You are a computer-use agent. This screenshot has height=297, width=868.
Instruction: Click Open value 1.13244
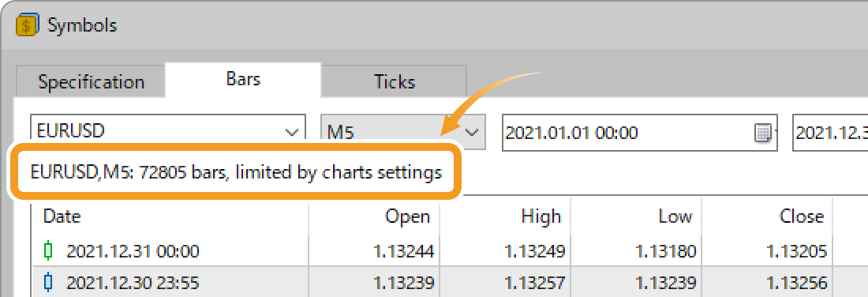click(403, 252)
